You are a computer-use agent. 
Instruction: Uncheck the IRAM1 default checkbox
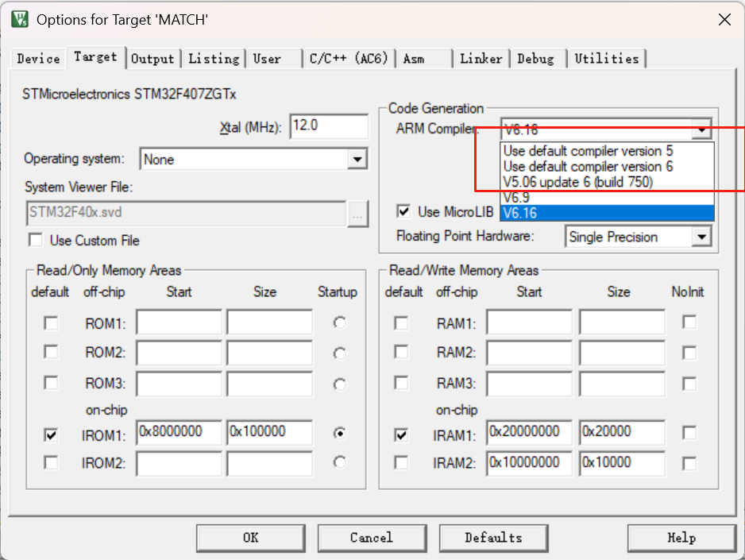401,435
